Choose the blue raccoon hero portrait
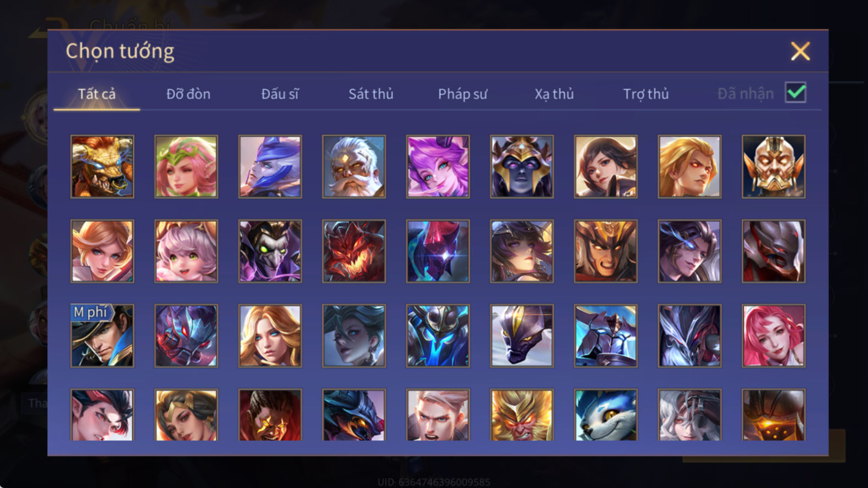The height and width of the screenshot is (488, 868). (x=606, y=415)
